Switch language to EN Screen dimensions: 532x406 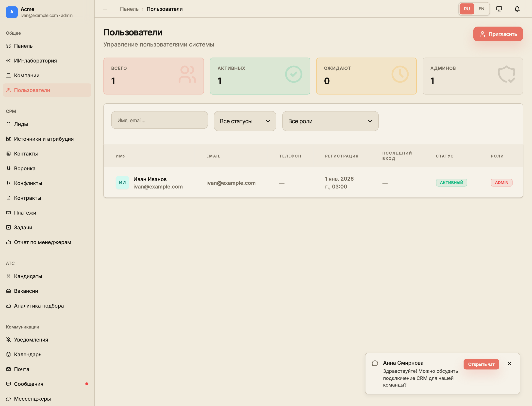pyautogui.click(x=481, y=9)
